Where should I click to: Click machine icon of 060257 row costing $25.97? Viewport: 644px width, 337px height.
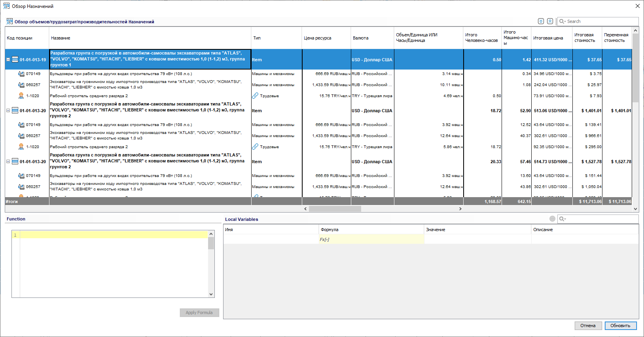pyautogui.click(x=21, y=85)
